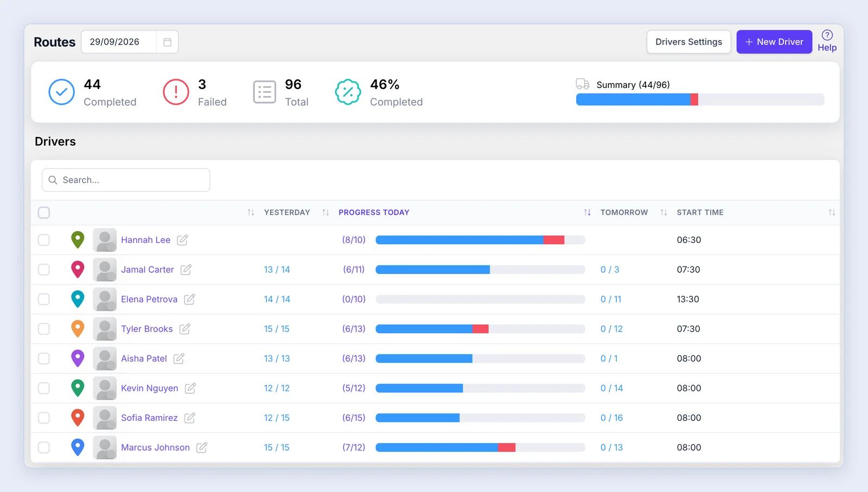The height and width of the screenshot is (492, 868).
Task: Open edit icon for Aisha Patel
Action: point(179,359)
